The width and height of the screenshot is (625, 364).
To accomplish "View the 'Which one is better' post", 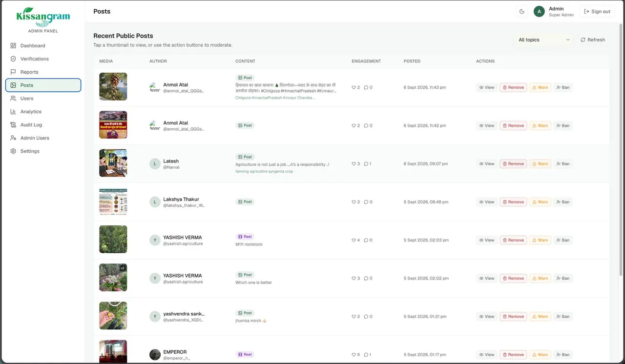I will pos(487,279).
